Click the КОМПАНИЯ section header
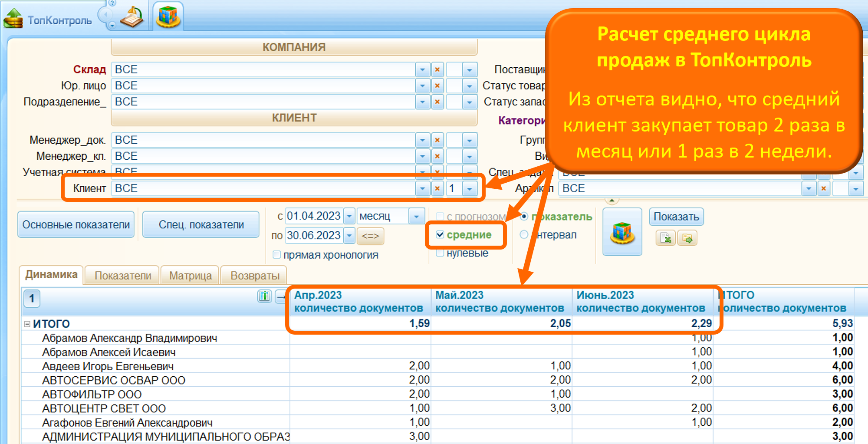The height and width of the screenshot is (444, 868). pos(294,47)
